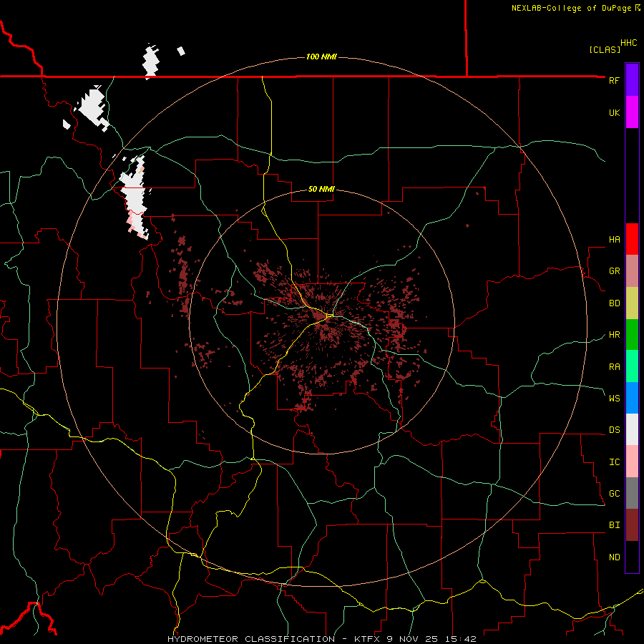The height and width of the screenshot is (644, 644).
Task: Select the GR legend color block
Action: click(632, 271)
